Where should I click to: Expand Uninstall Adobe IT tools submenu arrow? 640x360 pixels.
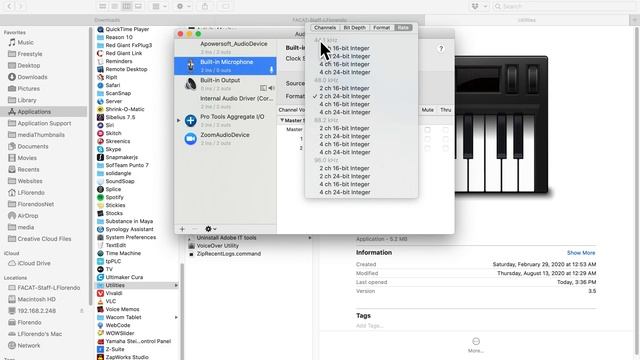[x=309, y=238]
